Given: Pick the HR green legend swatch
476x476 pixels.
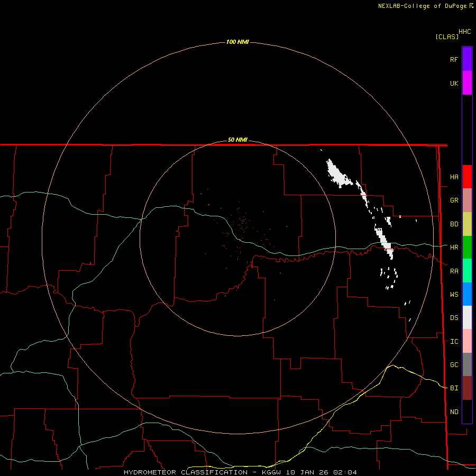Looking at the screenshot, I should [x=467, y=248].
